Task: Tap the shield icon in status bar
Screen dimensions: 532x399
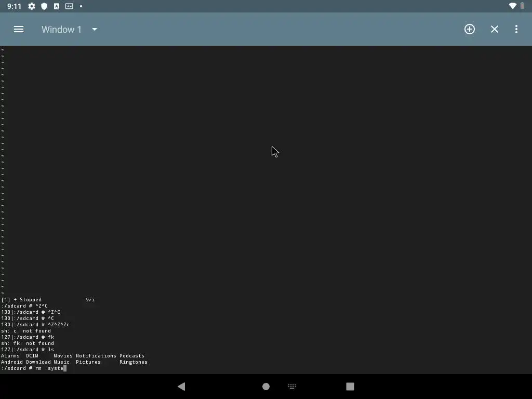Action: point(44,6)
